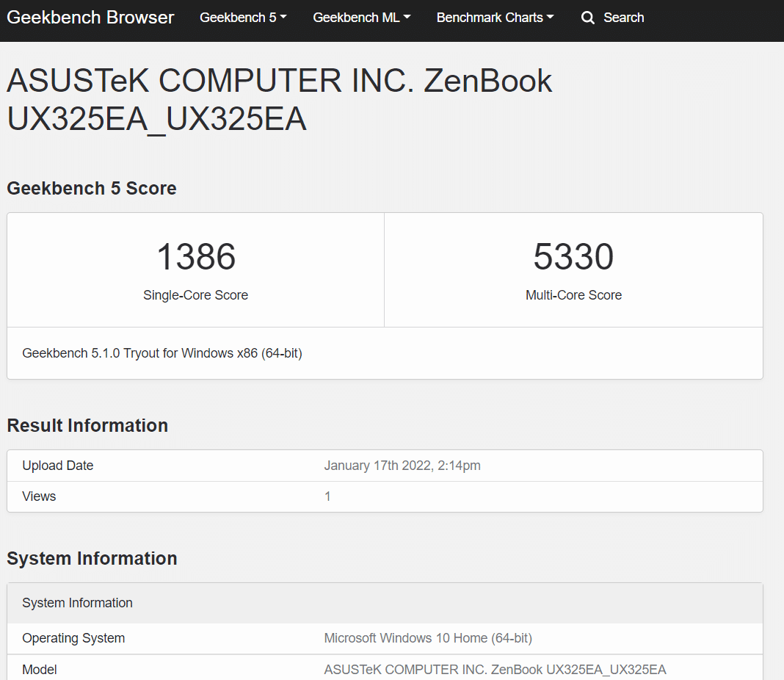
Task: Open the Search link in navbar
Action: (623, 18)
